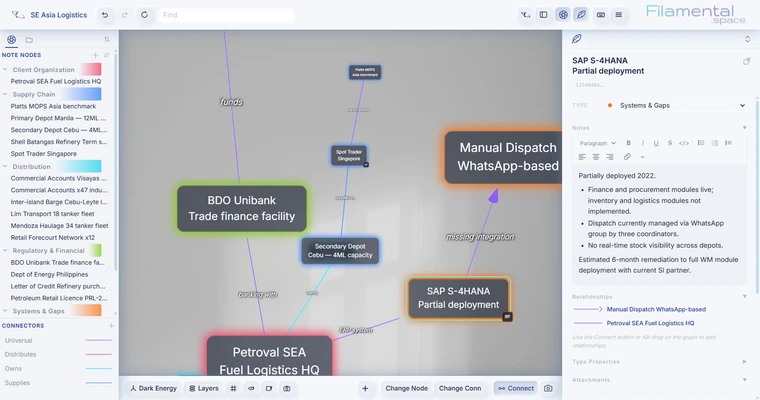Toggle the grid hash icon
Image resolution: width=760 pixels, height=400 pixels.
pyautogui.click(x=233, y=388)
